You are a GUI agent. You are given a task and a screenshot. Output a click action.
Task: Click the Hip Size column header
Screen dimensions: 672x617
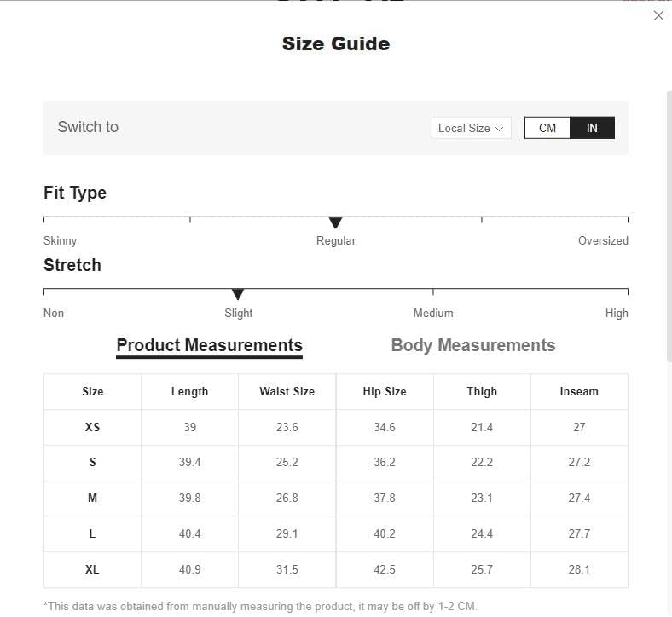point(385,391)
